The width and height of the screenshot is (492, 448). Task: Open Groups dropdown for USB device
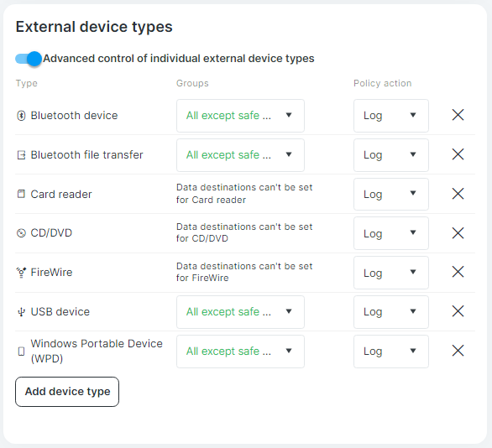(x=240, y=312)
